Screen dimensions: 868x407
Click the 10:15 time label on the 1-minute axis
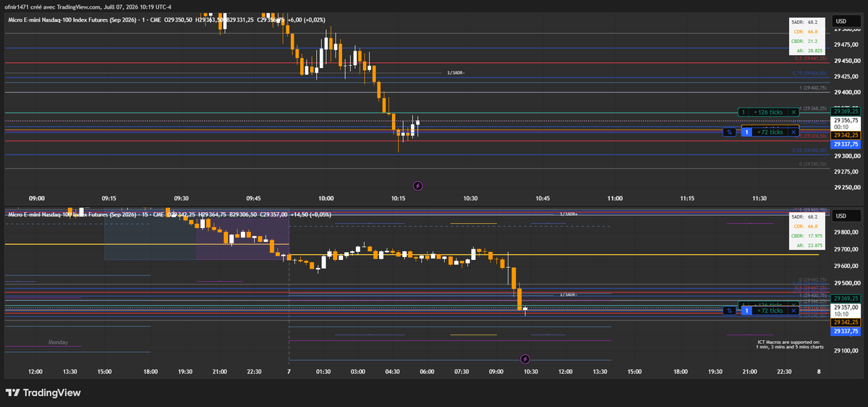tap(398, 198)
